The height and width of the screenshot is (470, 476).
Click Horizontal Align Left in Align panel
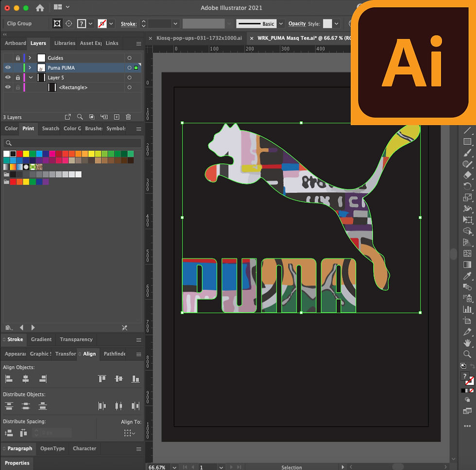click(9, 379)
